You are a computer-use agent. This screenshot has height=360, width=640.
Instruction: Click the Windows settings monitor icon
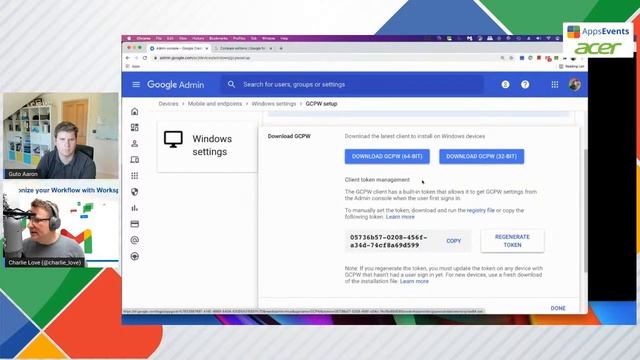click(173, 139)
